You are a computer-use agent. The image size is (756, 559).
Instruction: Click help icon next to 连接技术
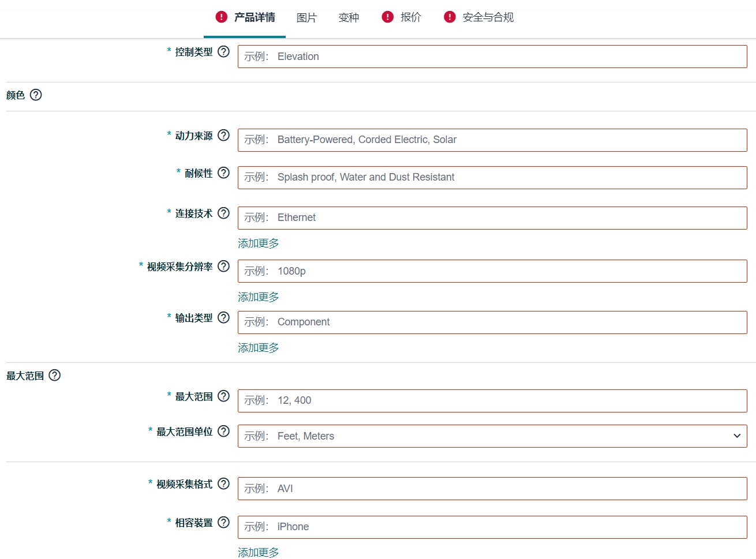click(223, 213)
